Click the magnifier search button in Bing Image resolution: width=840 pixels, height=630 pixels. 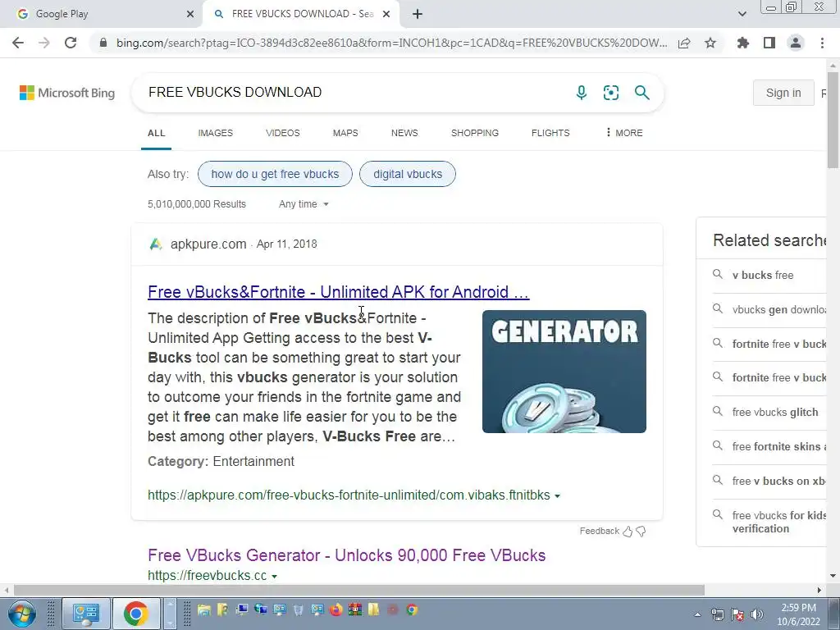click(641, 93)
